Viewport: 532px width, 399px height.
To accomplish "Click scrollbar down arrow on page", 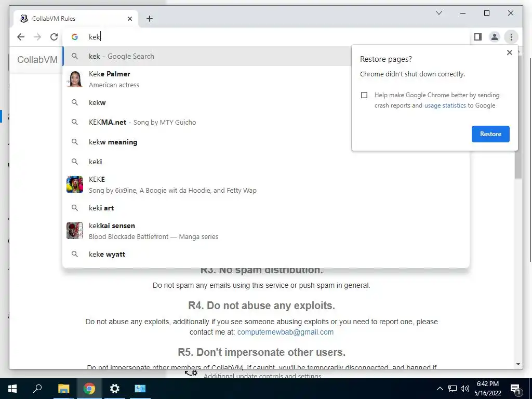I will pos(518,364).
